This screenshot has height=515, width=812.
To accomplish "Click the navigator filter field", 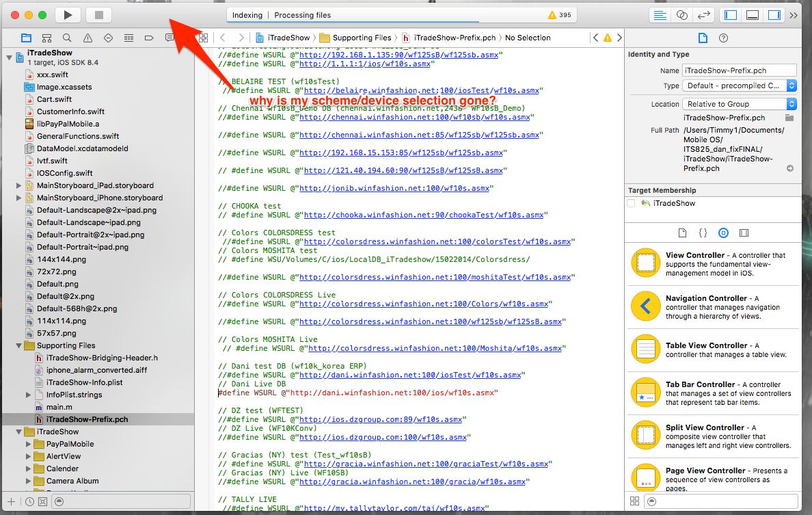I will pos(122,501).
